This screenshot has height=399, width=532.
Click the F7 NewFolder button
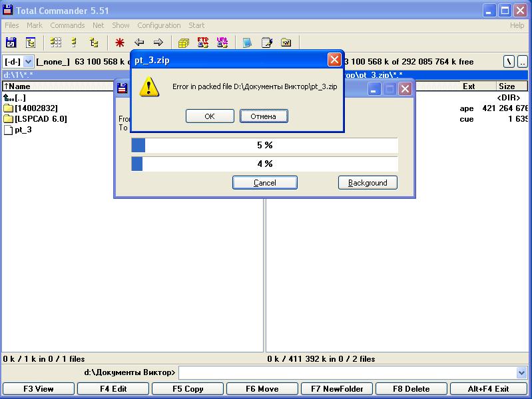pos(337,389)
